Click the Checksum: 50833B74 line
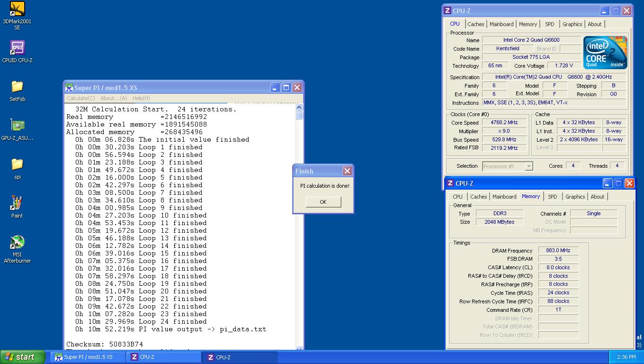This screenshot has height=364, width=644. click(105, 344)
